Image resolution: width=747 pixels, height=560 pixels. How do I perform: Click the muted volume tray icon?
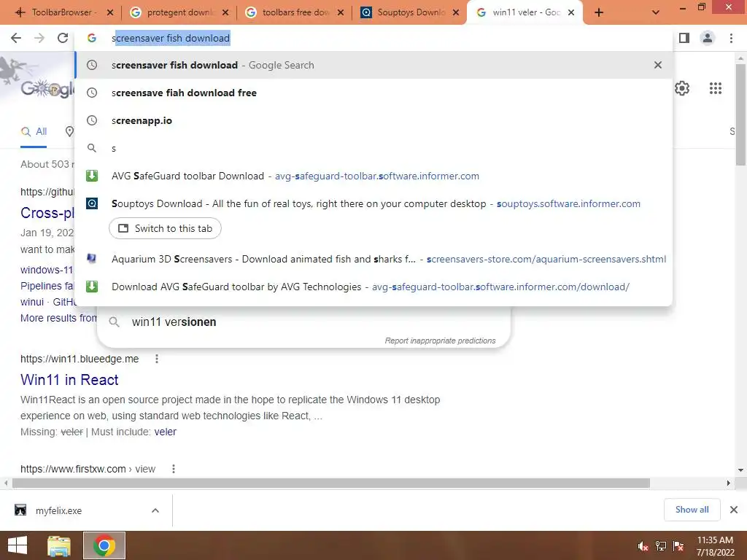coord(643,546)
